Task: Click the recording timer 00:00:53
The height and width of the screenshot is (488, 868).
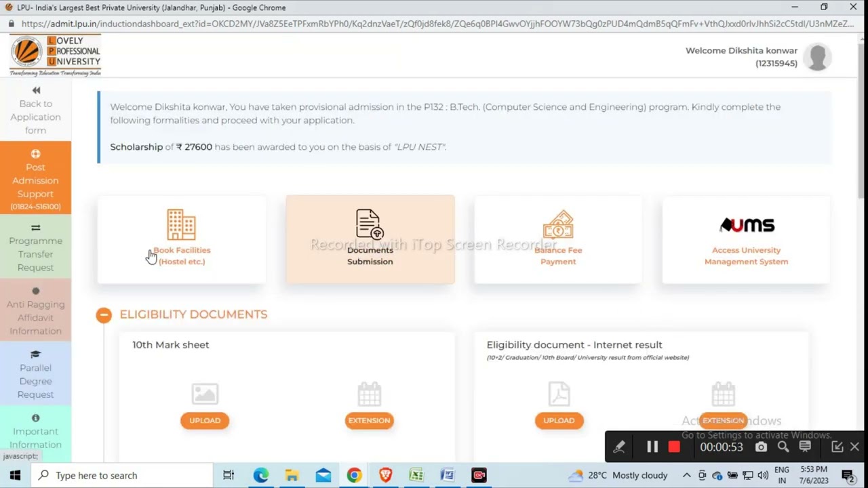Action: point(722,447)
